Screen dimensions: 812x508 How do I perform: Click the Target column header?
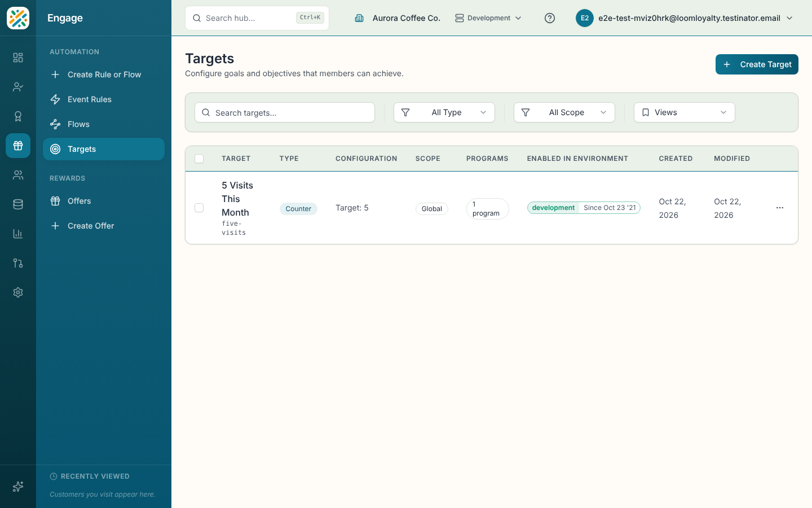point(236,159)
